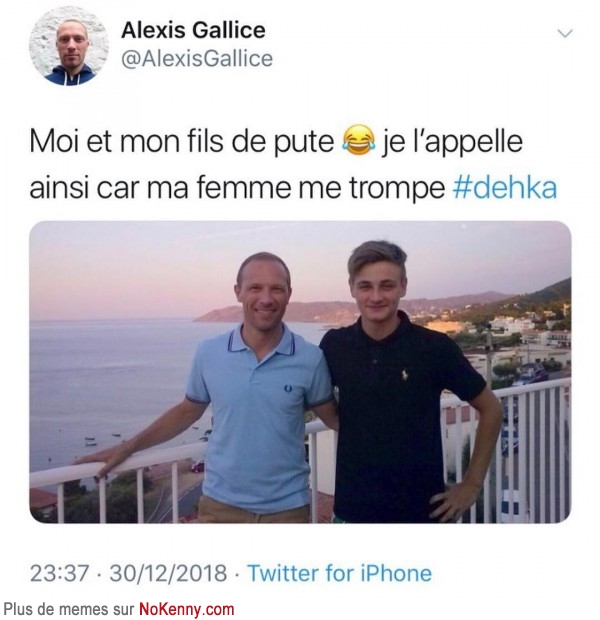Screen dimensions: 600x620
Task: Click the Plus de memes sur caption
Action: 69,609
